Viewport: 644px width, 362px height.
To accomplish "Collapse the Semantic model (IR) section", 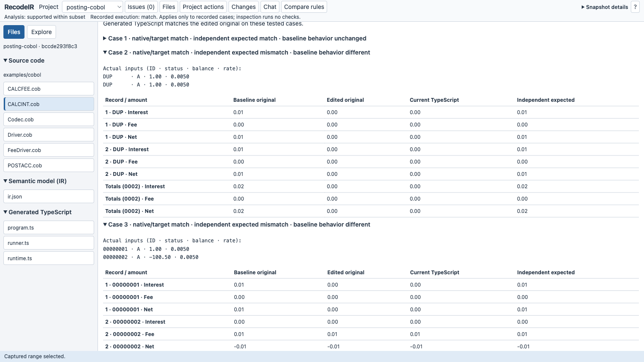I will [35, 181].
